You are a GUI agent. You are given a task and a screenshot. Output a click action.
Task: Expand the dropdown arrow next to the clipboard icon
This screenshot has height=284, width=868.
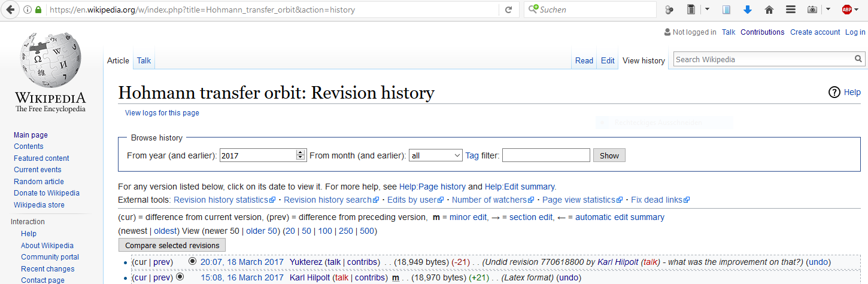(x=707, y=10)
